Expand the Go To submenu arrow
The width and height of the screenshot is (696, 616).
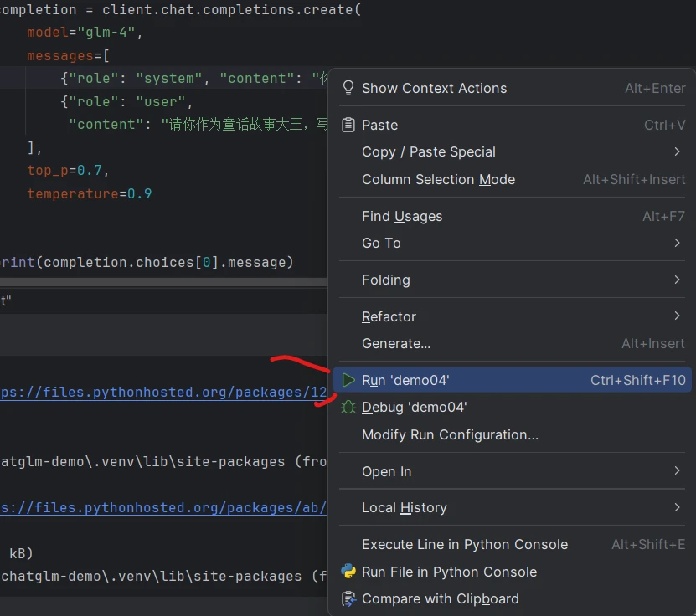click(x=677, y=243)
